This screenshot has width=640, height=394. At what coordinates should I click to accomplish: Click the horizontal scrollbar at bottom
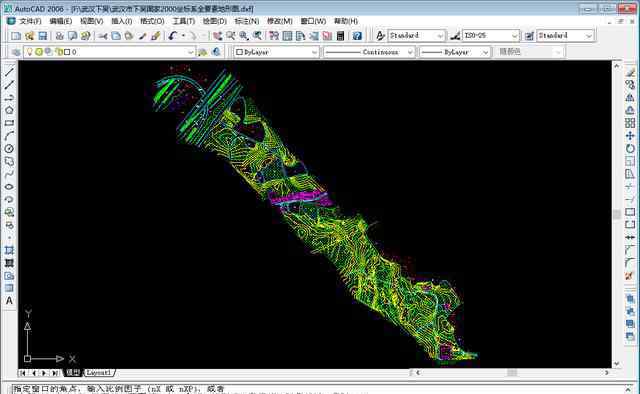(x=512, y=372)
